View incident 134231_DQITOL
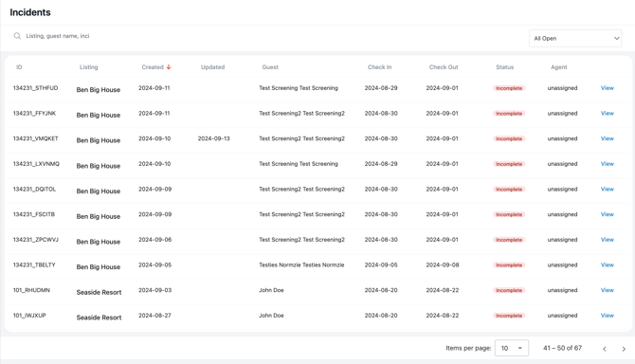 [x=608, y=189]
